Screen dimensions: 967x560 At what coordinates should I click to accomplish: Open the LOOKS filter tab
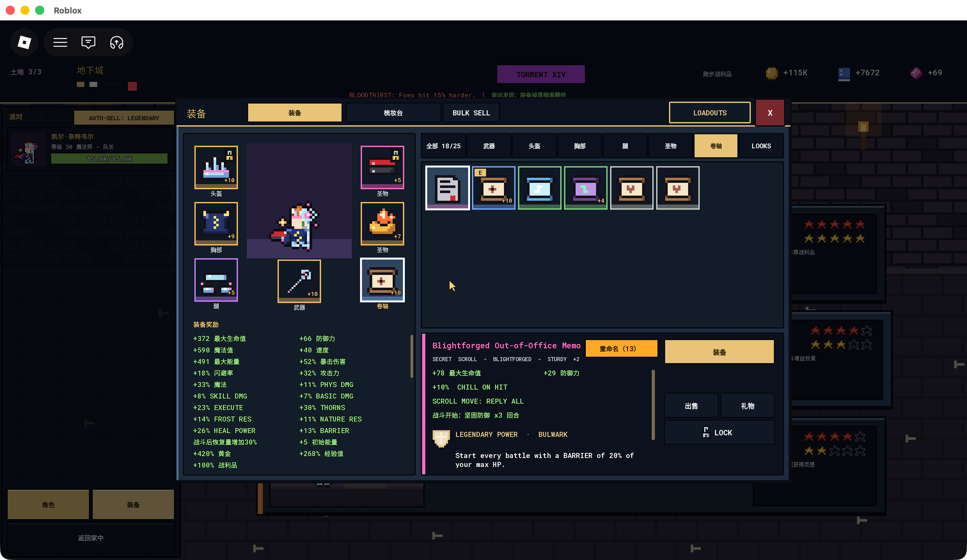point(761,146)
